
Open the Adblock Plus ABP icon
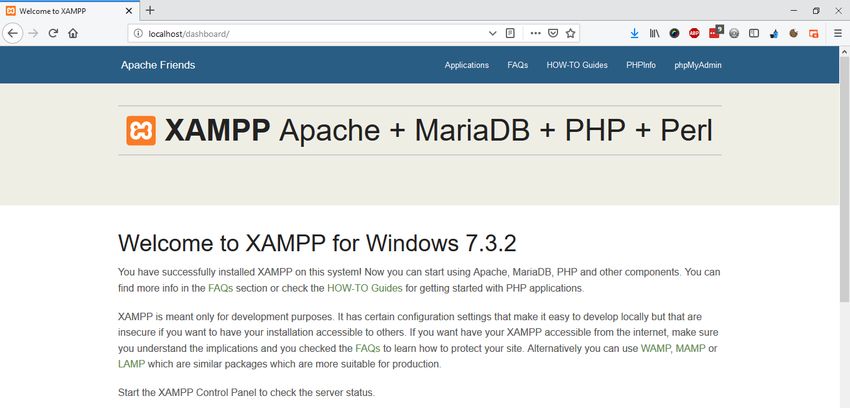pyautogui.click(x=694, y=33)
